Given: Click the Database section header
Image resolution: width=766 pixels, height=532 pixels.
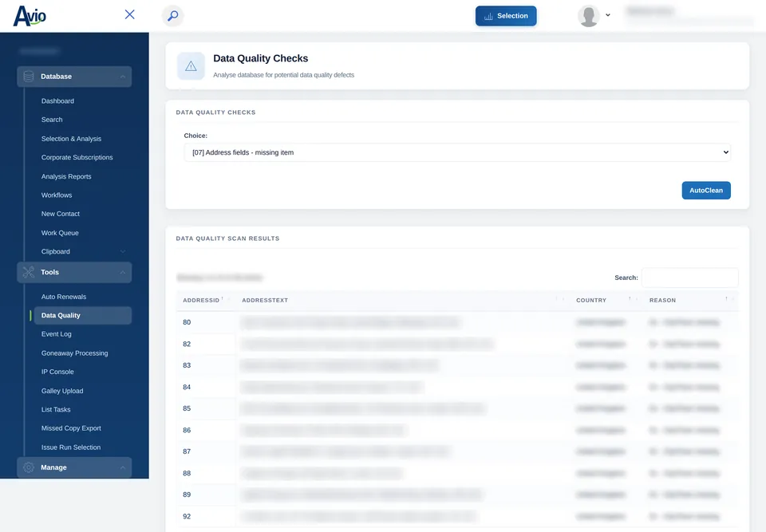Looking at the screenshot, I should click(x=74, y=77).
